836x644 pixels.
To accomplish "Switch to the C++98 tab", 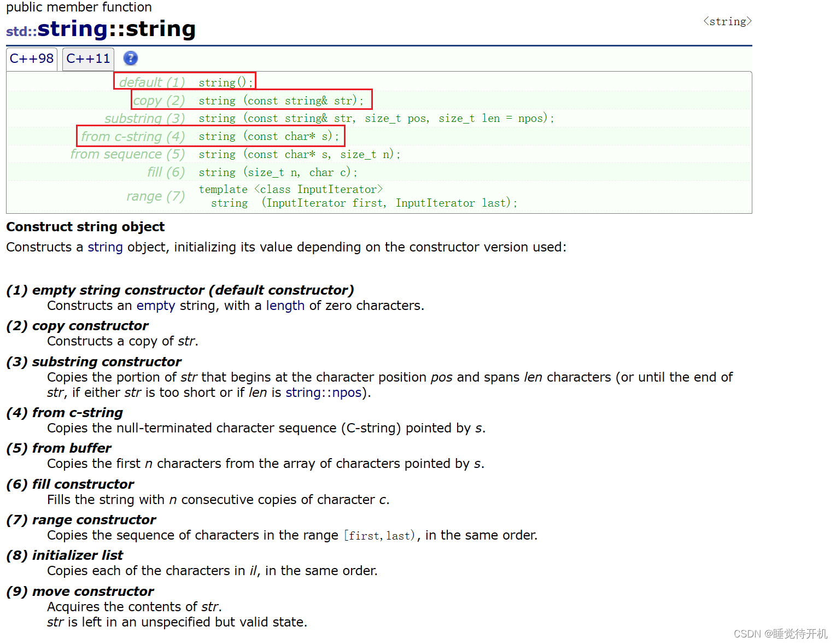I will point(32,58).
